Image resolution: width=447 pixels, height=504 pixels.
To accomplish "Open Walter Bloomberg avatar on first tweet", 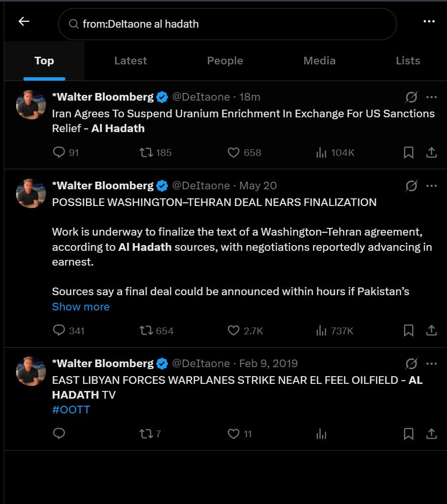I will point(31,105).
